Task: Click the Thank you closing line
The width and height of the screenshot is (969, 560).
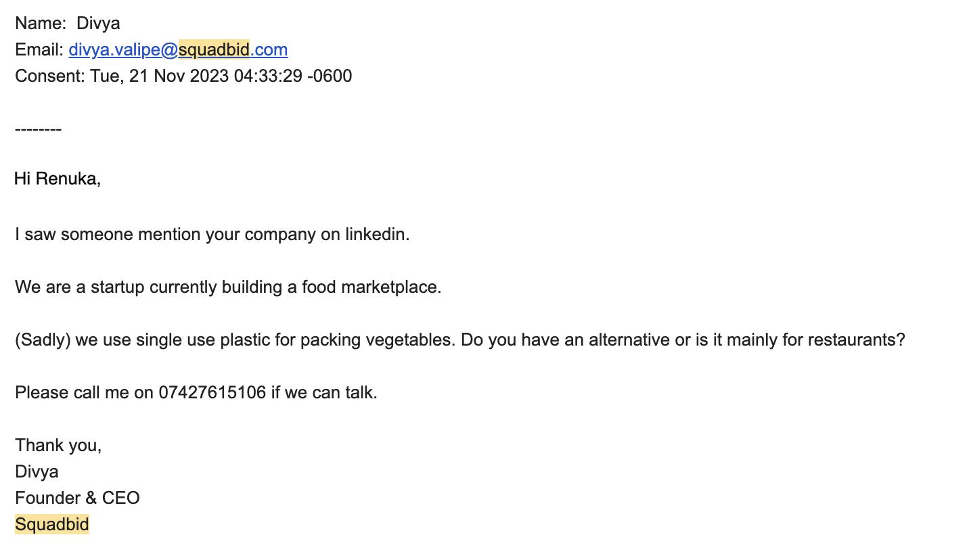Action: [x=58, y=445]
